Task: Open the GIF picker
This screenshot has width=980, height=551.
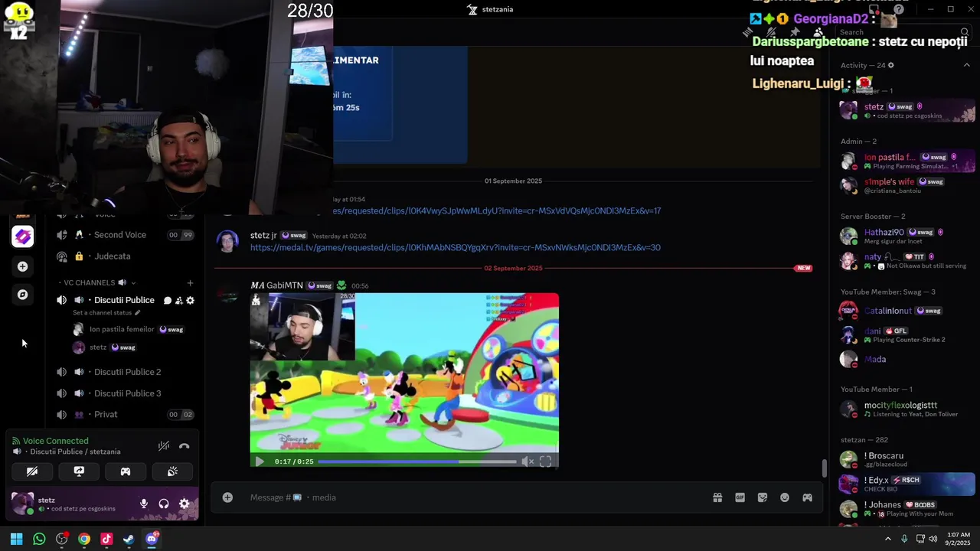Action: [740, 497]
